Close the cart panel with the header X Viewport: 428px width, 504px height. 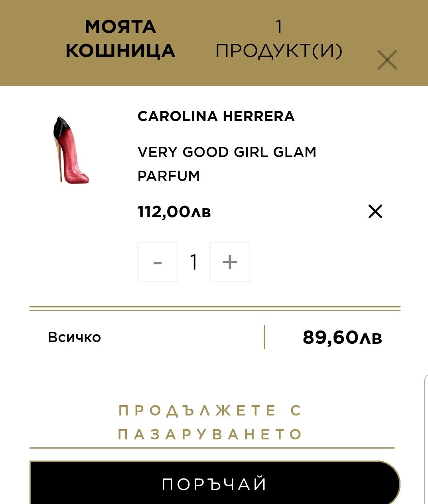pyautogui.click(x=387, y=60)
